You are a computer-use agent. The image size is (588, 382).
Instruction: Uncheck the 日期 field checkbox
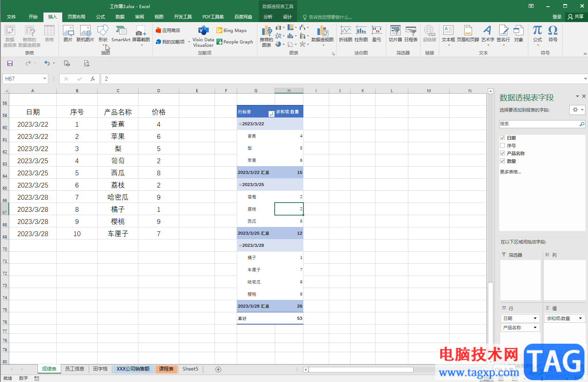(502, 138)
